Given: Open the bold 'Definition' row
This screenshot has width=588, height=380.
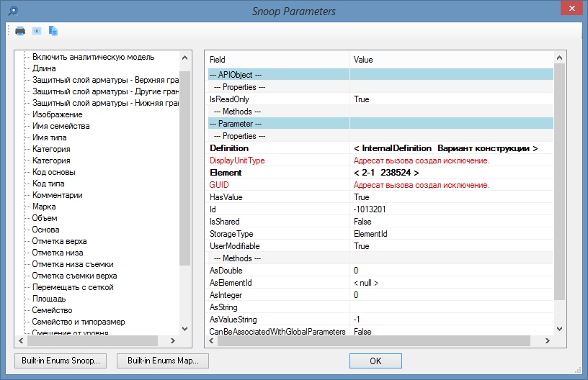Looking at the screenshot, I should [x=380, y=148].
